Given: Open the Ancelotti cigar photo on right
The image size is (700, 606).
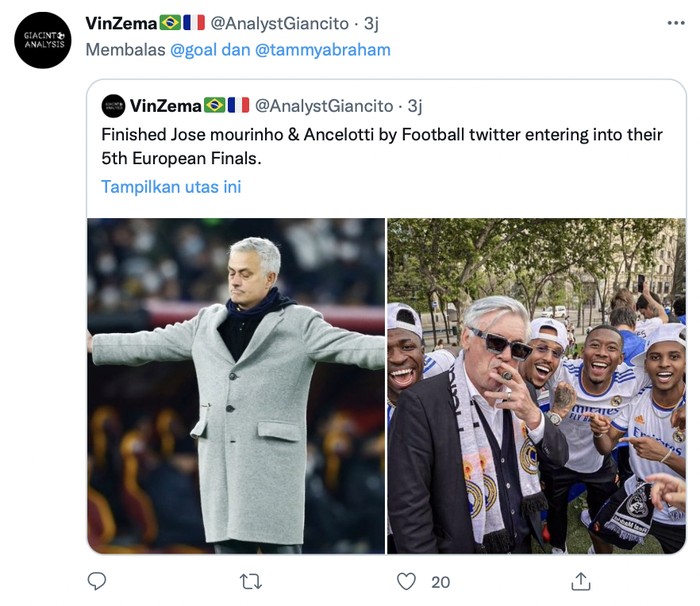Looking at the screenshot, I should tap(536, 385).
